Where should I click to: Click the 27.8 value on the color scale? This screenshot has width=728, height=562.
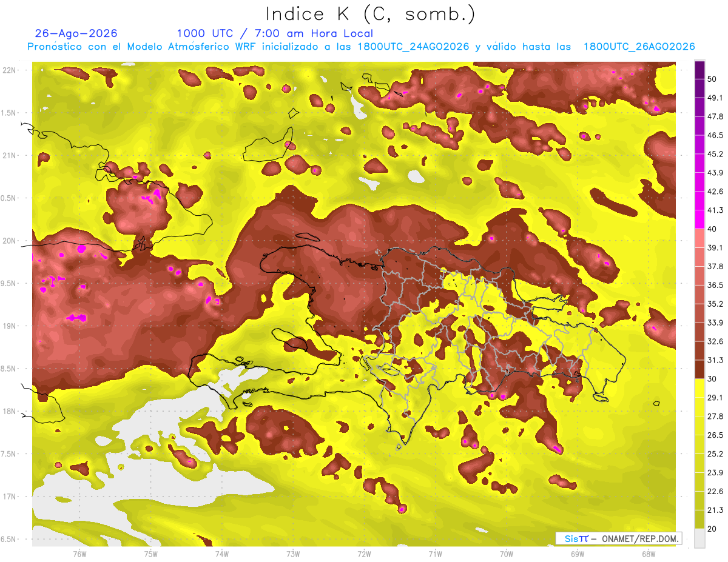coord(715,416)
